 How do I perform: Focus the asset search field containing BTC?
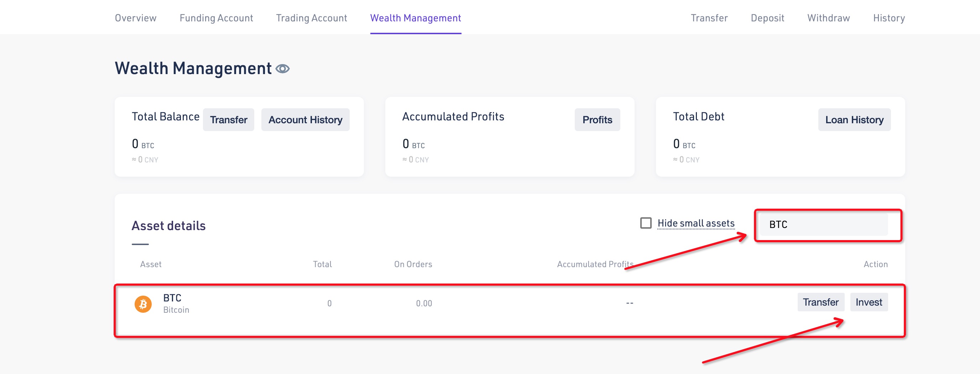824,224
